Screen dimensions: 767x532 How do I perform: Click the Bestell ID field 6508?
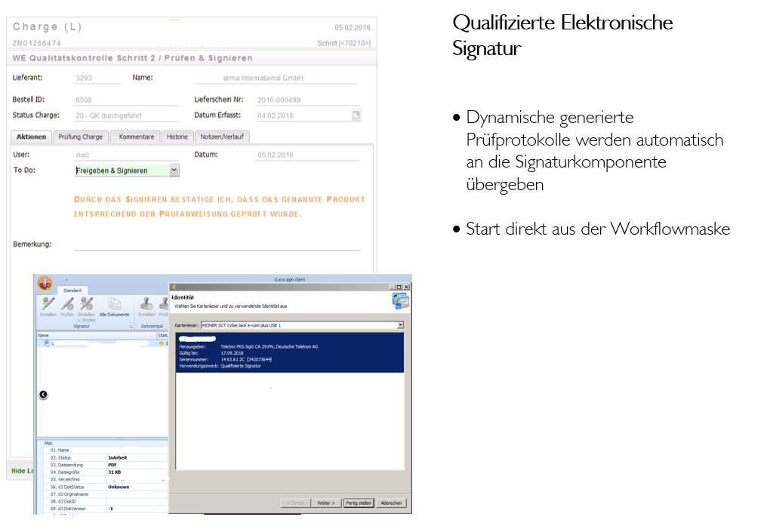(126, 100)
